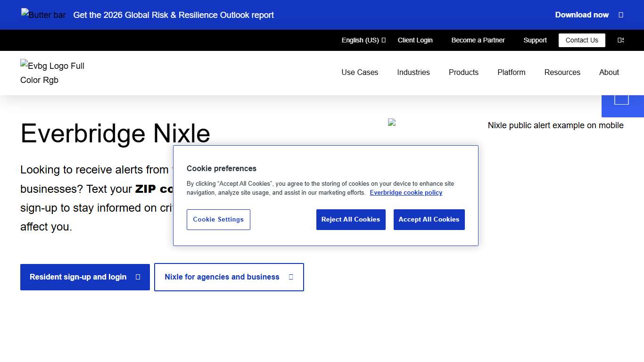This screenshot has height=362, width=644.
Task: Click the broken image placeholder near Nixle alert example
Action: 392,122
